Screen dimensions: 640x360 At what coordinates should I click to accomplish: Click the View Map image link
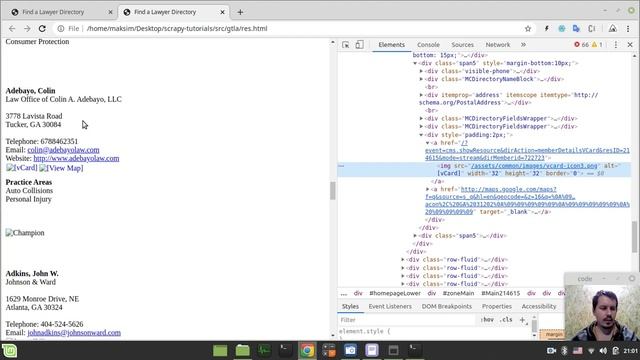coord(61,168)
